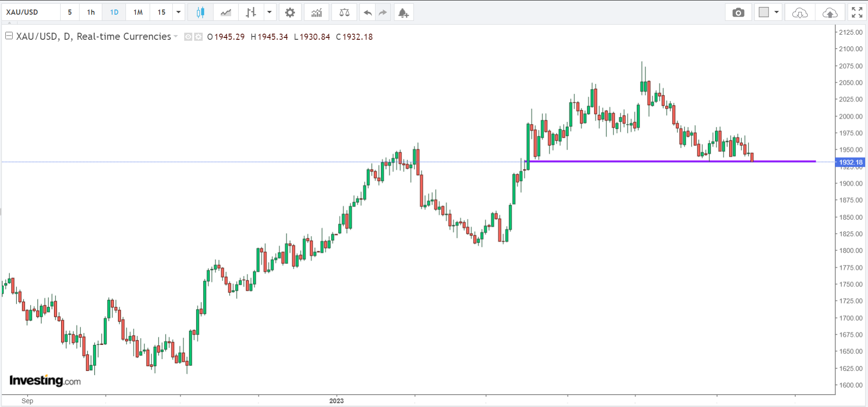The width and height of the screenshot is (868, 407).
Task: Select the candlestick chart style icon
Action: click(200, 12)
